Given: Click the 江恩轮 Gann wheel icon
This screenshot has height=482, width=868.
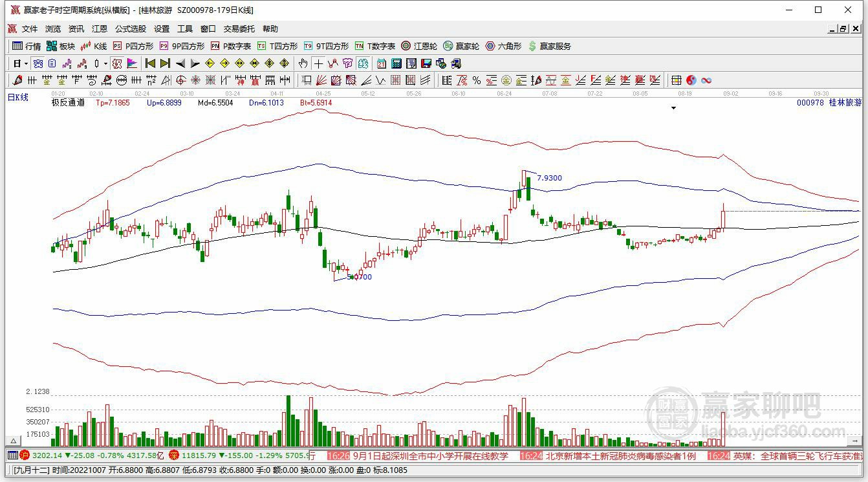Looking at the screenshot, I should tap(419, 46).
